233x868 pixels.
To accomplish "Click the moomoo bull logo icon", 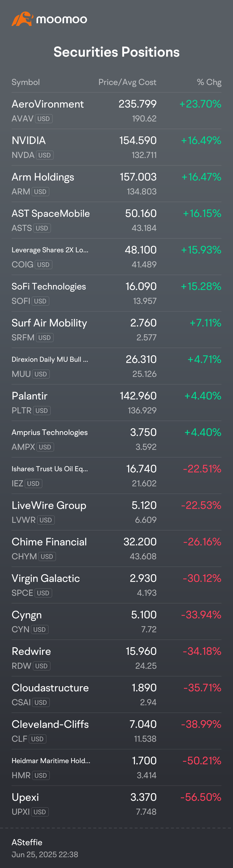I will click(22, 19).
